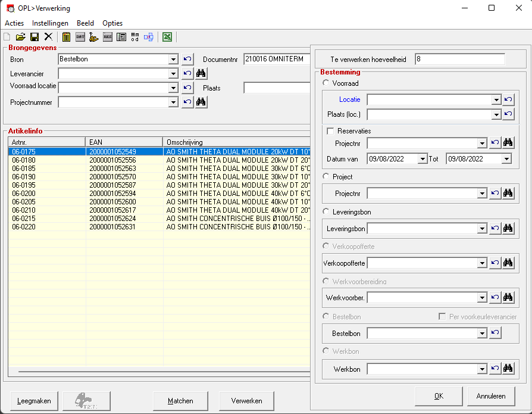Search Leverancier with binoculars icon
Viewport: 532px width, 414px height.
[x=201, y=73]
